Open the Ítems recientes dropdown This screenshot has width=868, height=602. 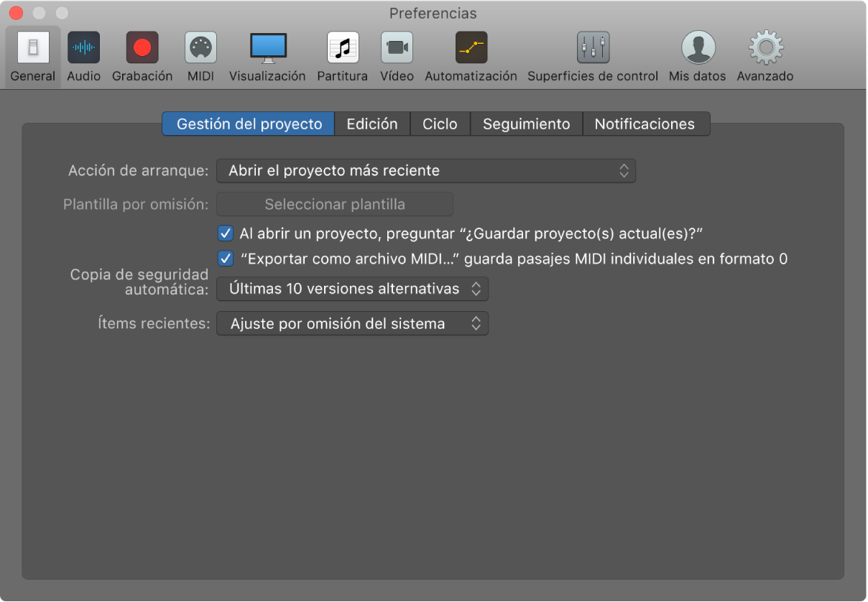tap(352, 324)
